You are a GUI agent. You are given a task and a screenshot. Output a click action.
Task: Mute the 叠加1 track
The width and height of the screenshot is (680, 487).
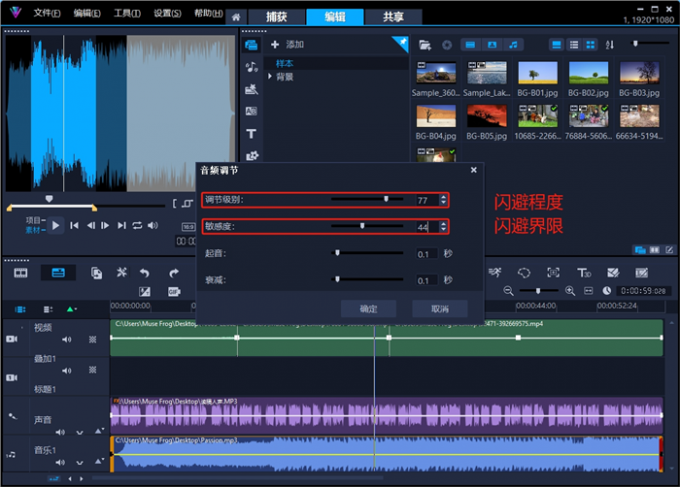pyautogui.click(x=66, y=370)
